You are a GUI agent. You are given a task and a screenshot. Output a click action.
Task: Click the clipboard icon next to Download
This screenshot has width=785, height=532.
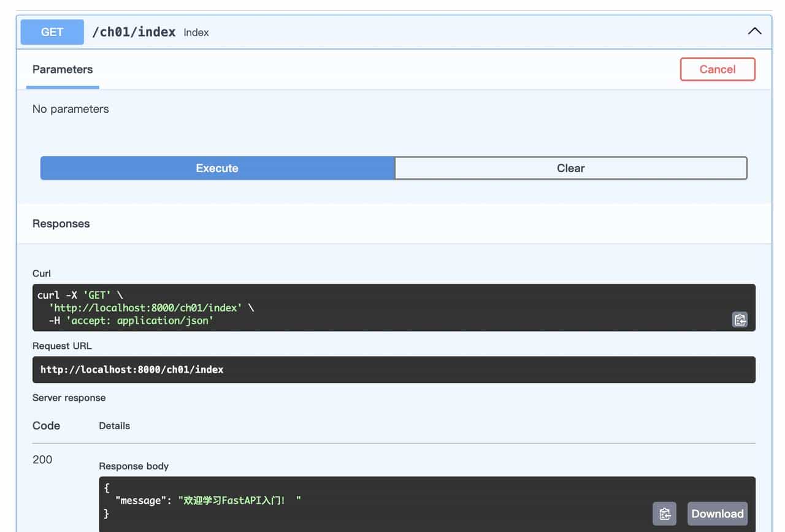point(665,514)
